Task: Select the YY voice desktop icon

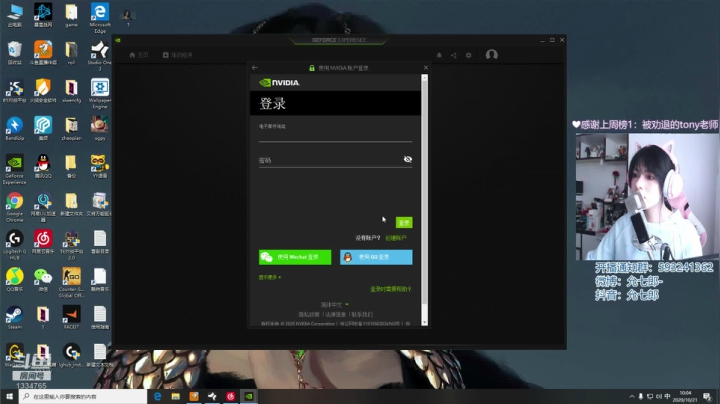Action: tap(100, 166)
